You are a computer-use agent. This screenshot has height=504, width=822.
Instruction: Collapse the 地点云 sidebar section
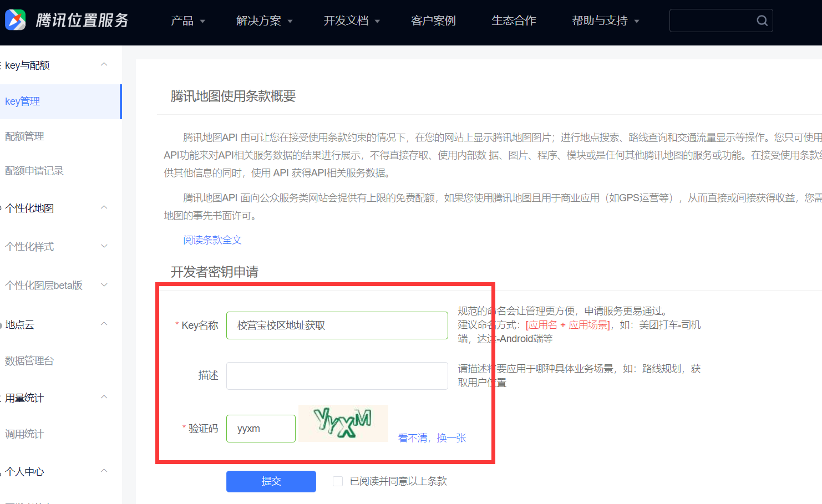click(104, 324)
